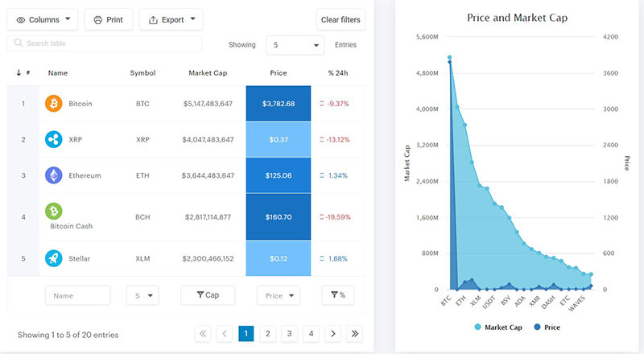Open the Price filter dropdown
The image size is (644, 354).
click(x=279, y=295)
